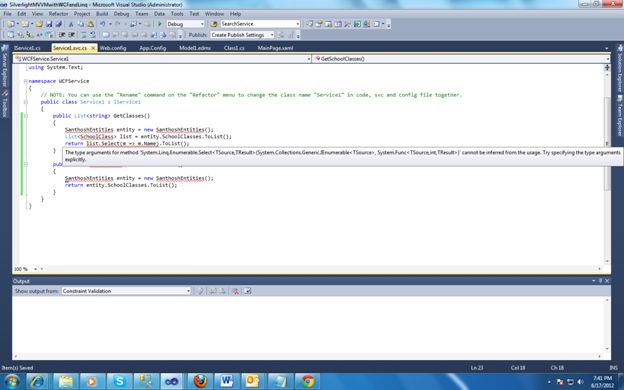Switch to the Class1.cs tab
This screenshot has height=390, width=624.
coord(234,48)
